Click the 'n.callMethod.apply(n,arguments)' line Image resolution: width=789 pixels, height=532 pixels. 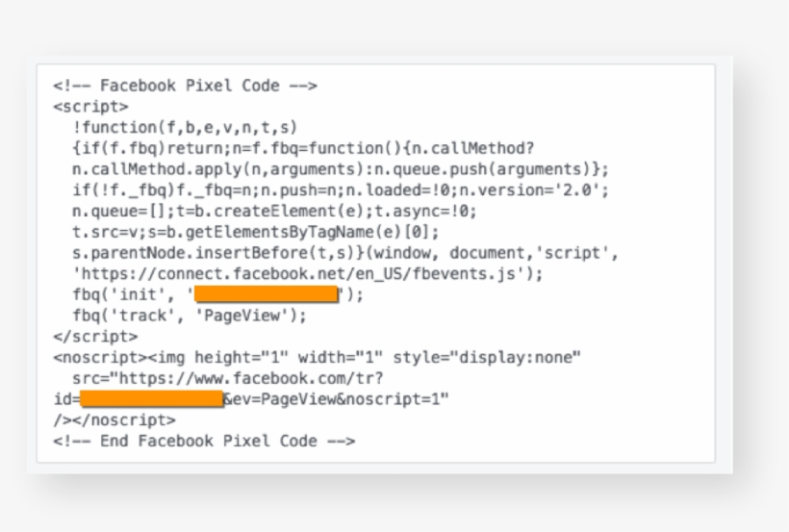[341, 169]
